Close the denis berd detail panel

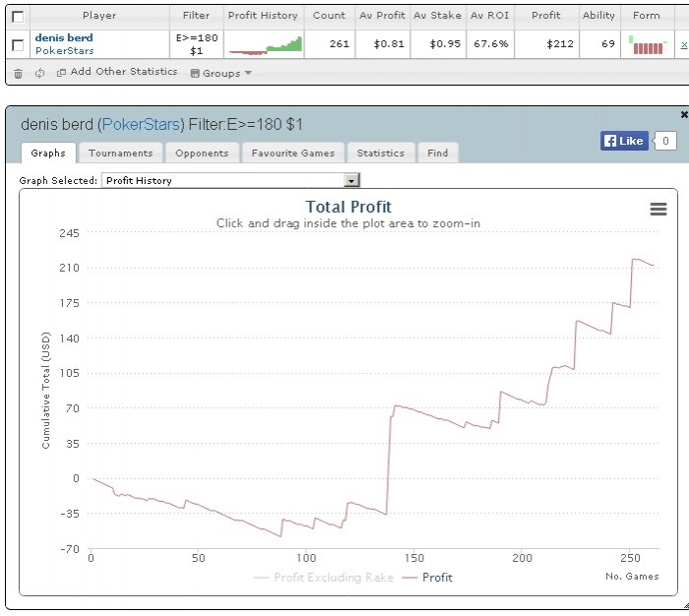pos(684,115)
